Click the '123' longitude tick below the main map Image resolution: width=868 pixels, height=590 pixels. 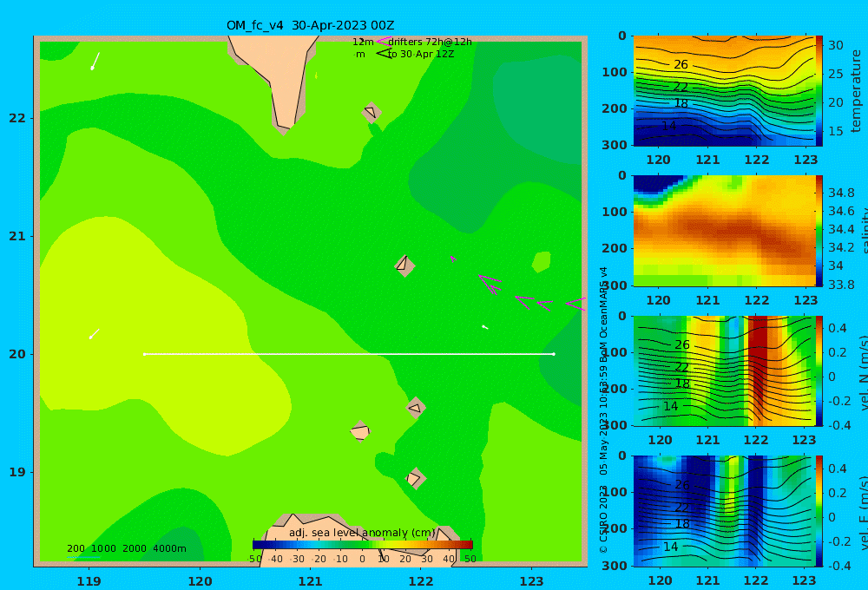point(531,581)
